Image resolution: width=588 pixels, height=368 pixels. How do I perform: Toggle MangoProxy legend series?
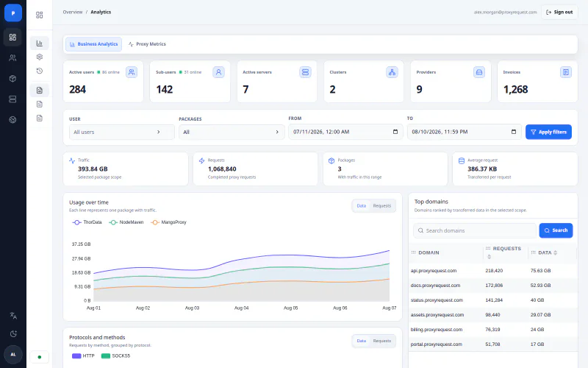point(169,222)
